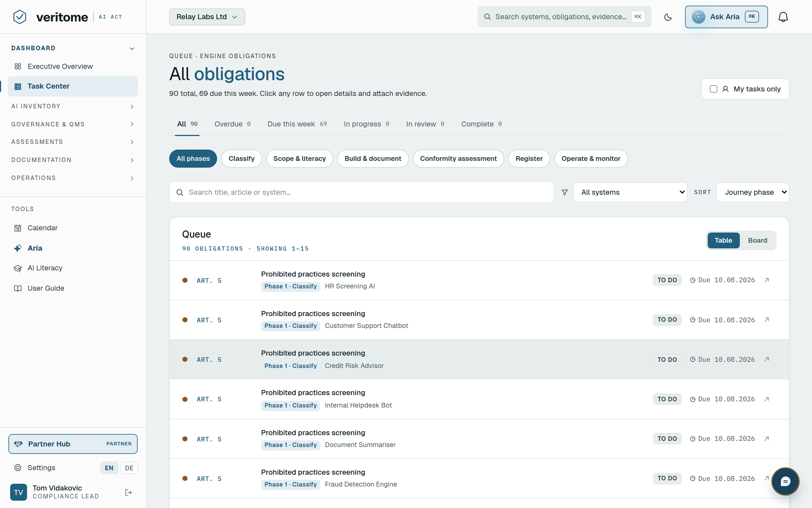The image size is (812, 508).
Task: Expand Governance & QMS section
Action: click(73, 124)
